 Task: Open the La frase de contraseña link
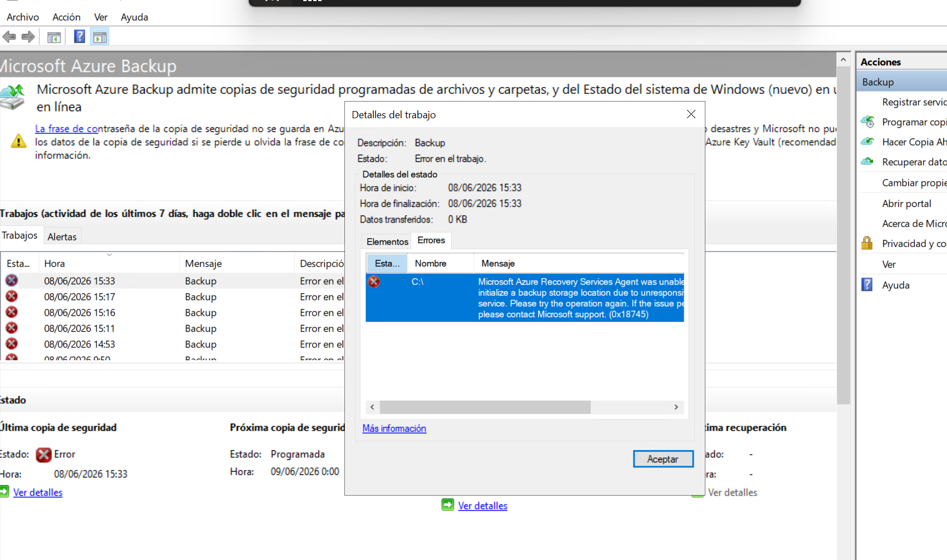coord(67,129)
